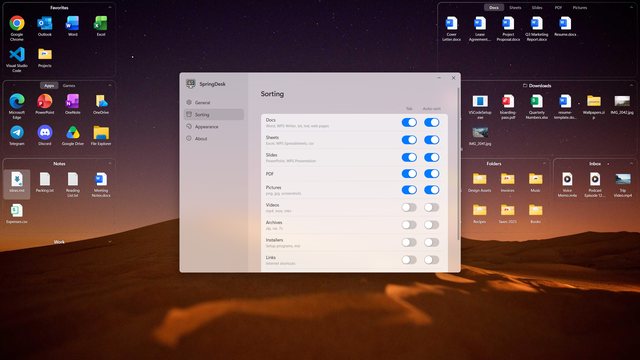Switch to PDF tab in desktop panel
Screen dimensions: 640x360
tap(558, 7)
